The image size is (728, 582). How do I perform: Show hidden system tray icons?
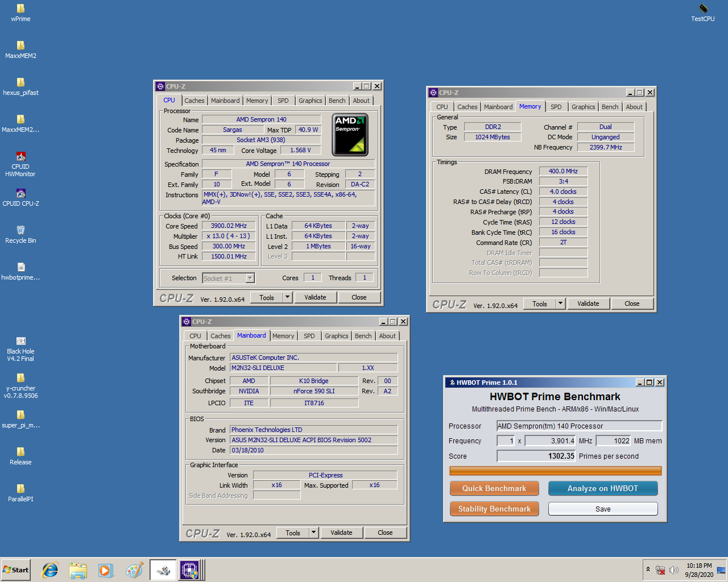click(x=648, y=569)
